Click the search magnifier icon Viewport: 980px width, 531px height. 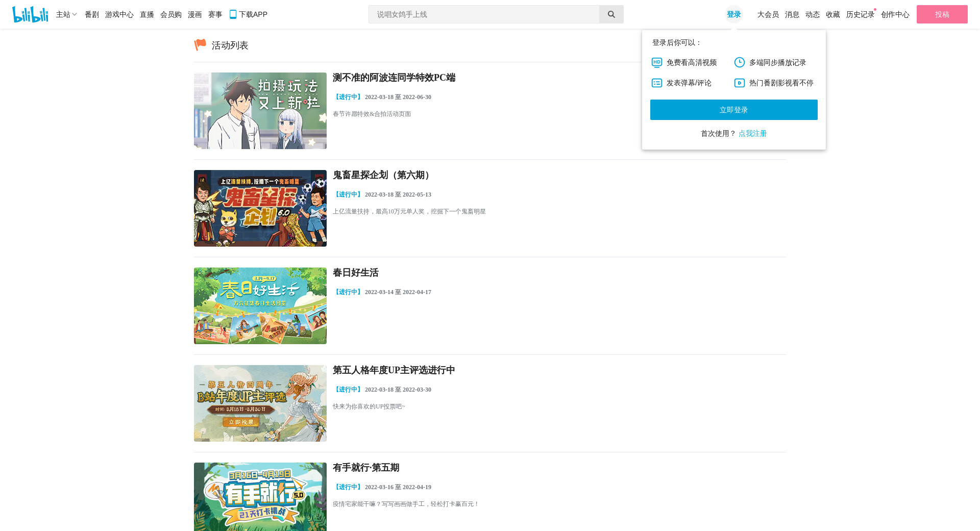(x=611, y=14)
